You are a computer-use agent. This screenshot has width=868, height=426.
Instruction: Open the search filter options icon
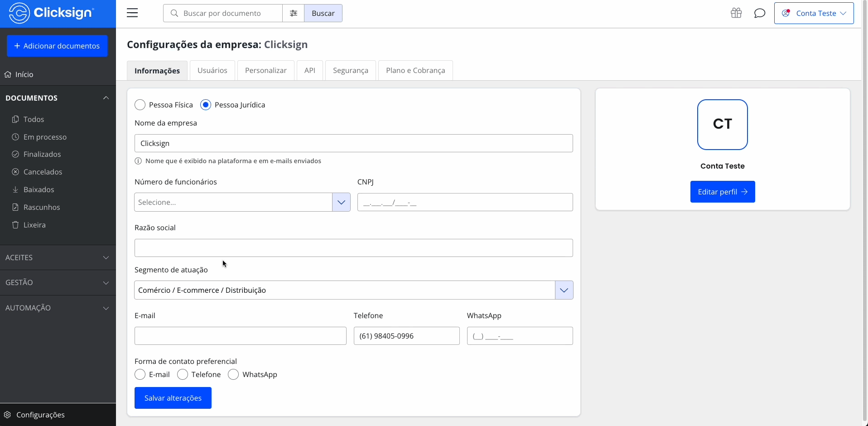(x=294, y=13)
